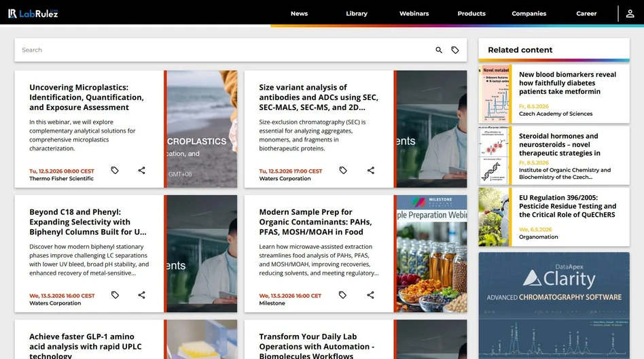Viewport: 644px width, 359px height.
Task: Open Achieve faster GLP-1 amino acid analysis title
Action: coord(86,347)
